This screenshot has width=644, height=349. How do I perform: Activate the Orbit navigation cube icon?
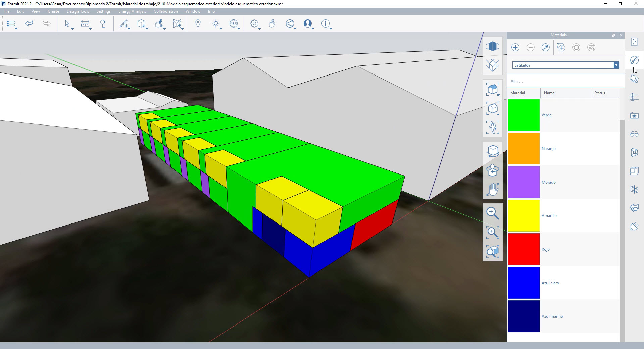493,151
